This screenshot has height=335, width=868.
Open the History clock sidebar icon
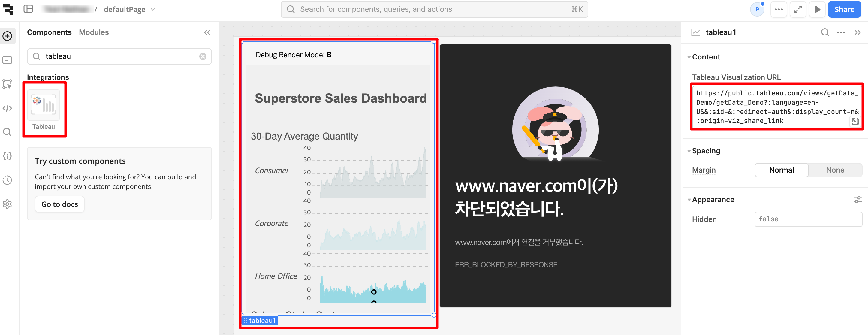click(x=8, y=180)
